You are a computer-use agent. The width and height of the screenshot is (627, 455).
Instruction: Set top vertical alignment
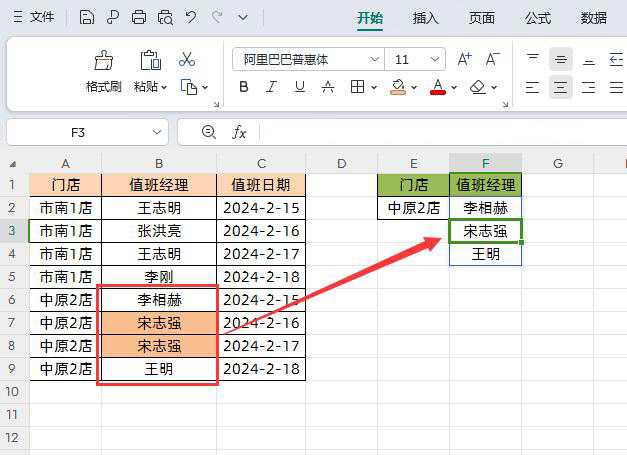click(x=533, y=59)
